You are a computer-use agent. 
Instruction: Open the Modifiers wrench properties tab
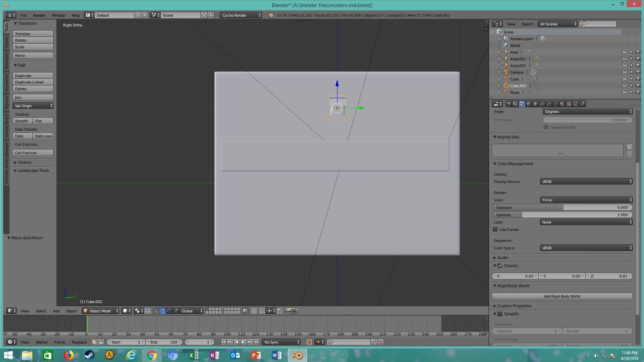(549, 104)
